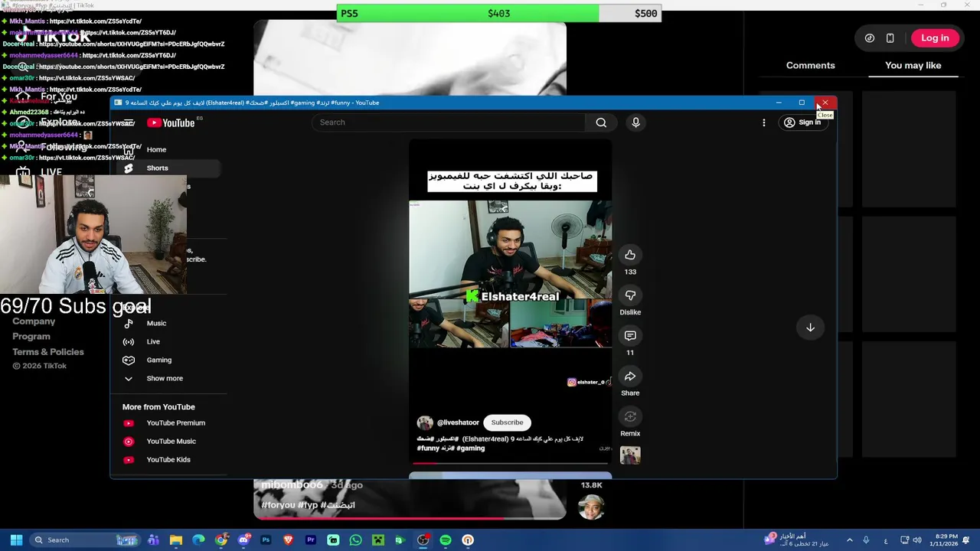Open Gaming in YouTube sidebar
Viewport: 980px width, 551px height.
point(170,360)
